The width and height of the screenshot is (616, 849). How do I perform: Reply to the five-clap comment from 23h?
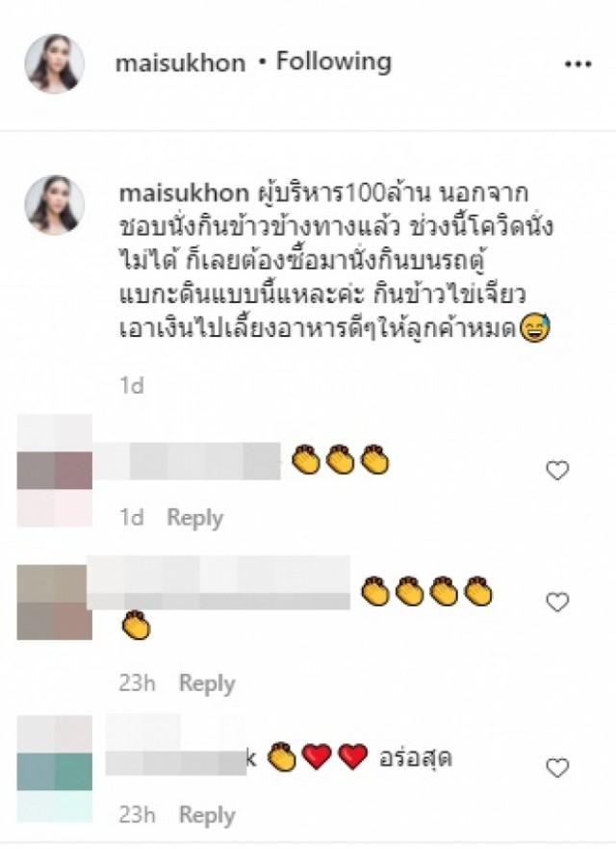click(x=207, y=683)
